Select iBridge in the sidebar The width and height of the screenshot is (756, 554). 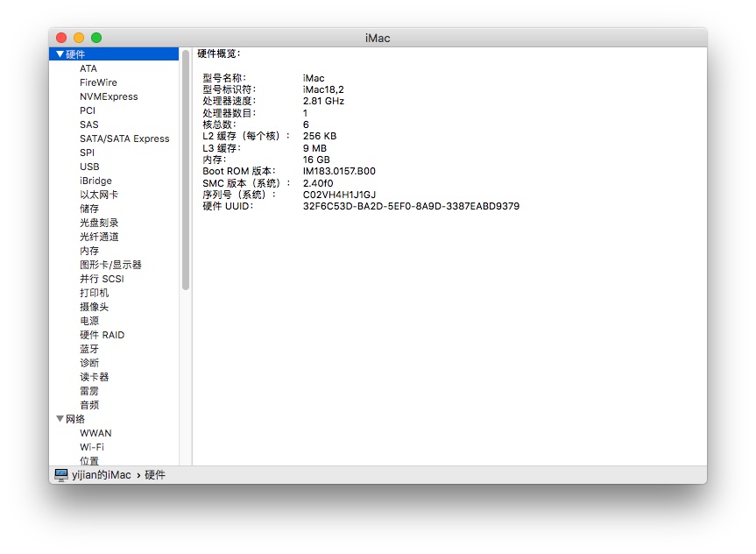95,181
